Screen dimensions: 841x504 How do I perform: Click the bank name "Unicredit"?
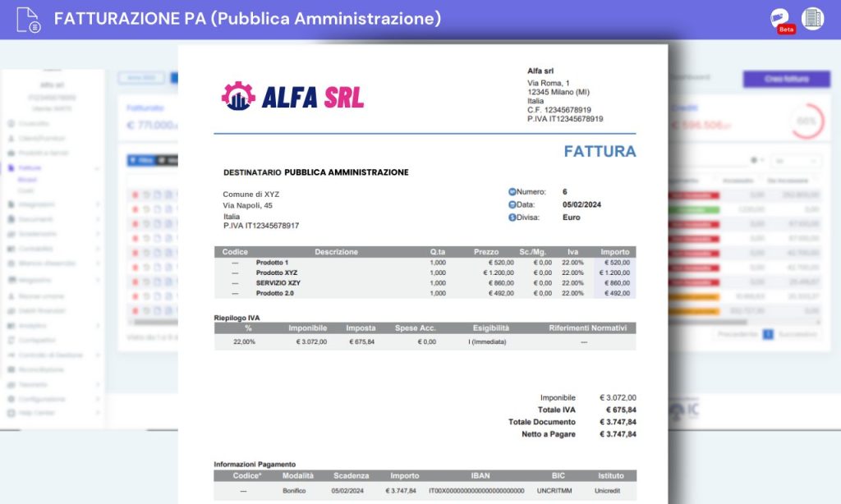coord(607,491)
